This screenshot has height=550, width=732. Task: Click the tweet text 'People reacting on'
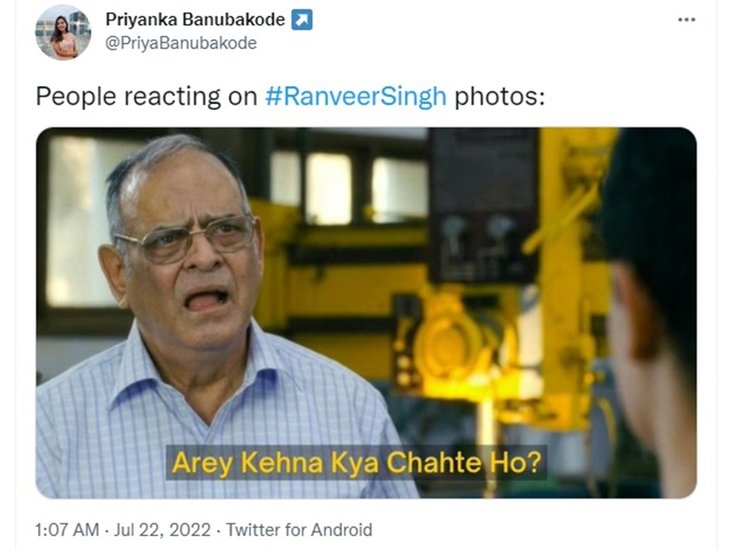[147, 97]
